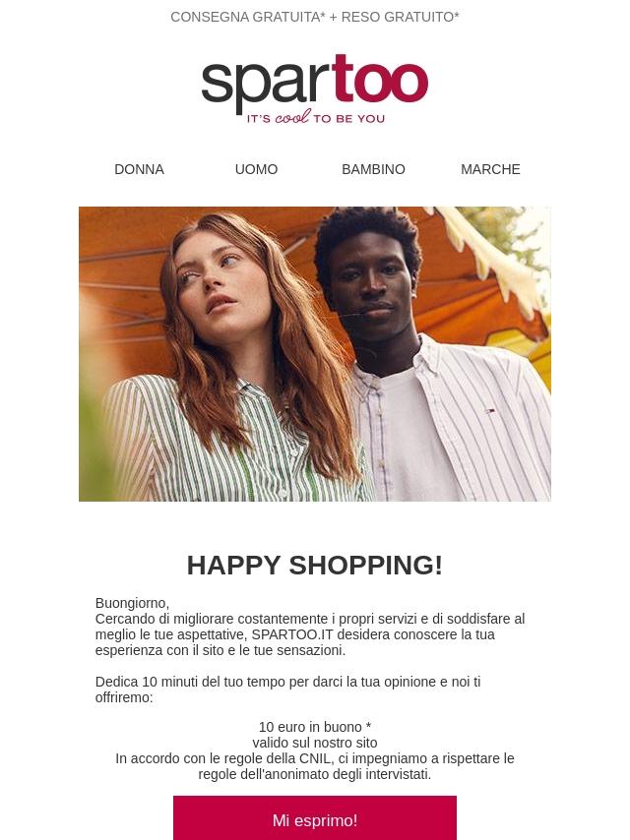Click the RESO GRATUITO banner text

pyautogui.click(x=400, y=17)
